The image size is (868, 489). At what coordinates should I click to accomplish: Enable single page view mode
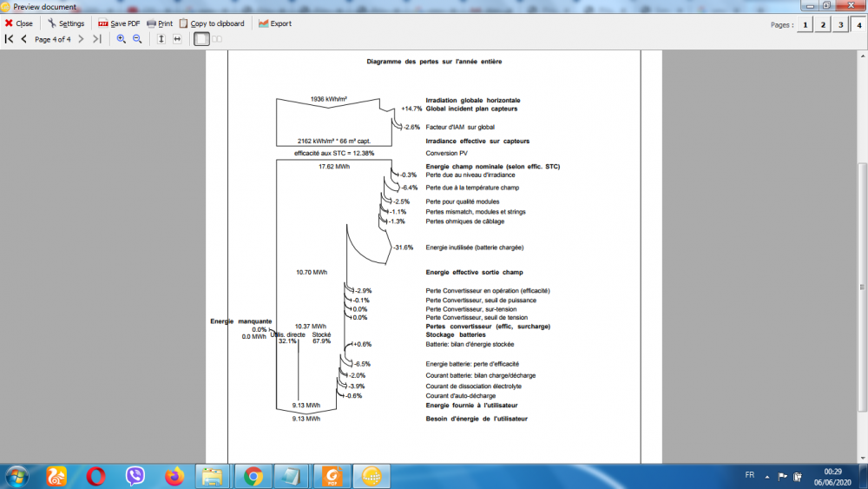(201, 39)
